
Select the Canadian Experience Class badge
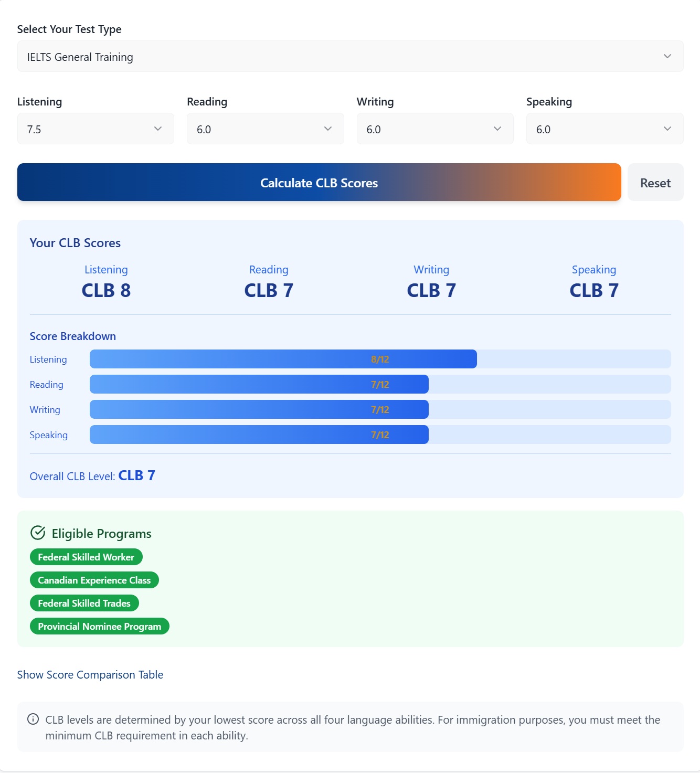pos(94,580)
